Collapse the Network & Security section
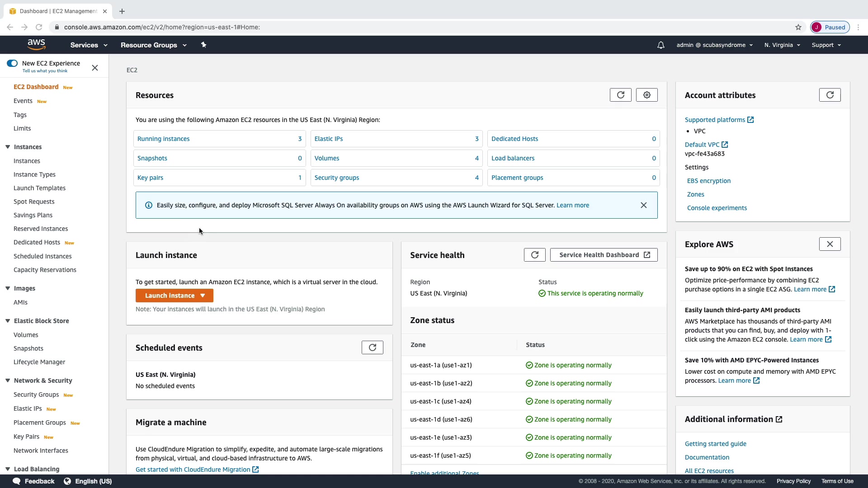 pos(8,380)
